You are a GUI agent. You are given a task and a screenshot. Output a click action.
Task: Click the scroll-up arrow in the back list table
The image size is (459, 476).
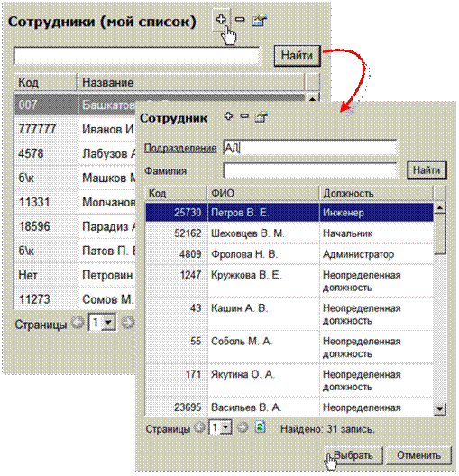pos(312,97)
